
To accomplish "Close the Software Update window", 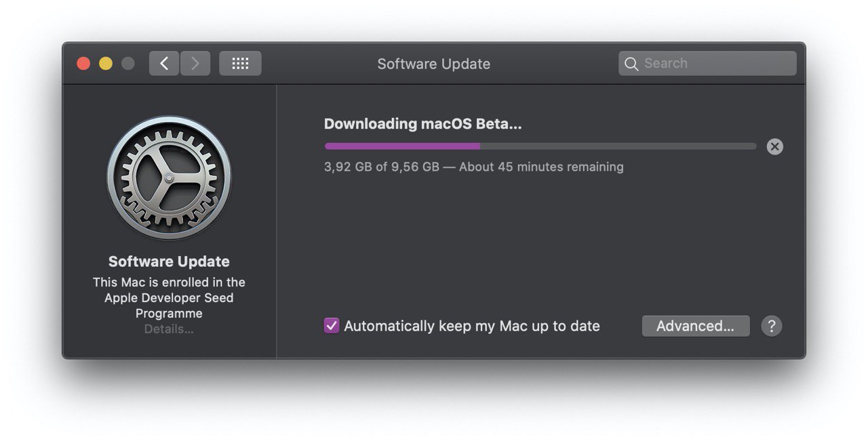I will point(83,64).
